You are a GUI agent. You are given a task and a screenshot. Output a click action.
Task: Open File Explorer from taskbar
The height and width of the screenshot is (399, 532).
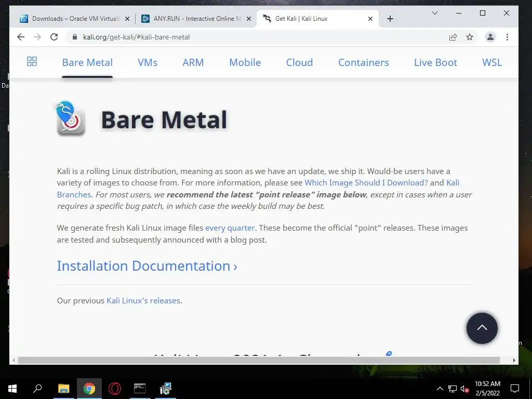(63, 389)
